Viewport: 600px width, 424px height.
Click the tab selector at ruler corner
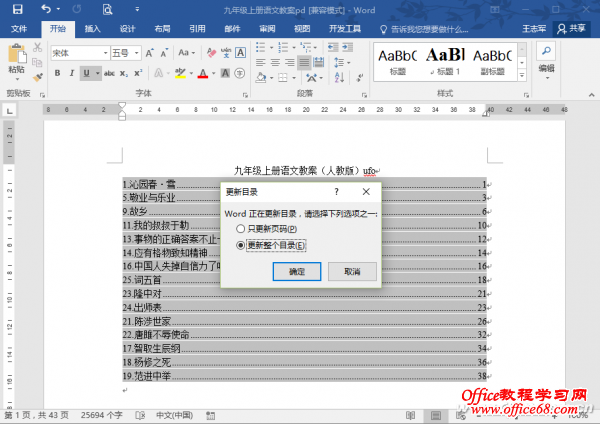(10, 111)
